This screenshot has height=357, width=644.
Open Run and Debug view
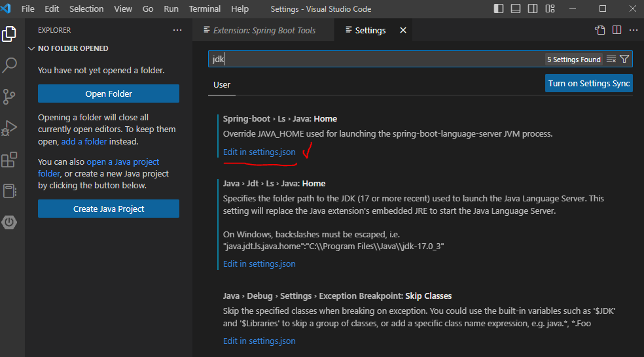[9, 128]
